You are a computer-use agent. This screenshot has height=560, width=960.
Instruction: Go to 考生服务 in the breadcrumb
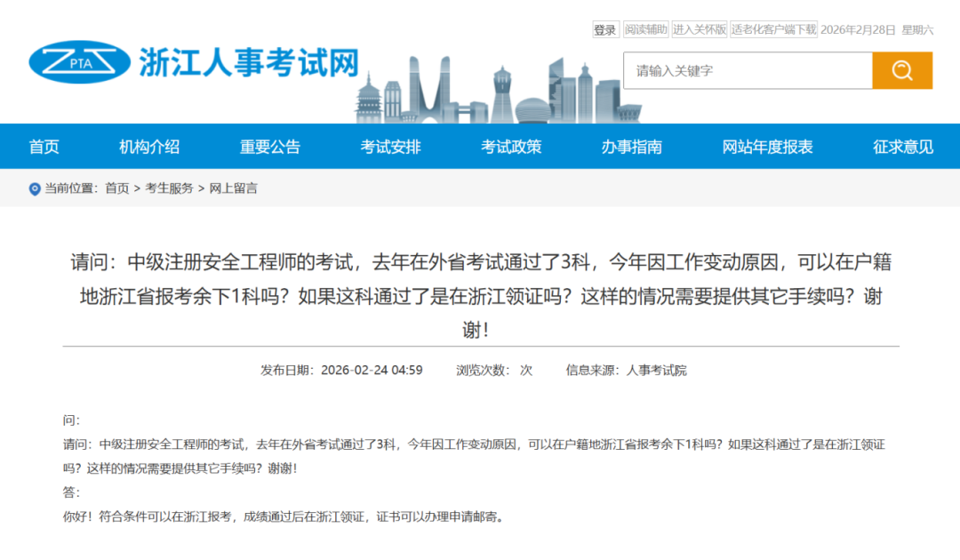pos(169,188)
